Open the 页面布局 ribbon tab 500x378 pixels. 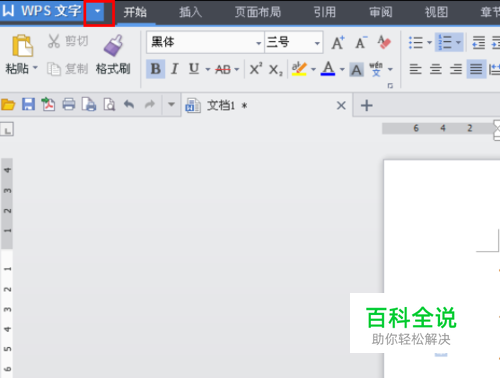pos(258,12)
